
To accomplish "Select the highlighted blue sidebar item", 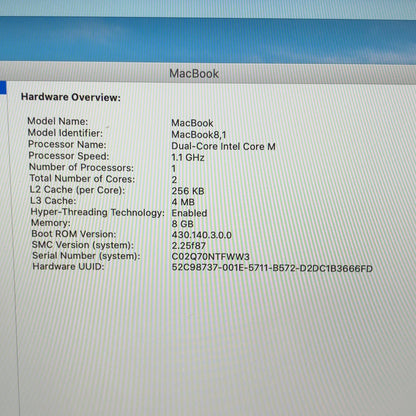I will tap(3, 88).
